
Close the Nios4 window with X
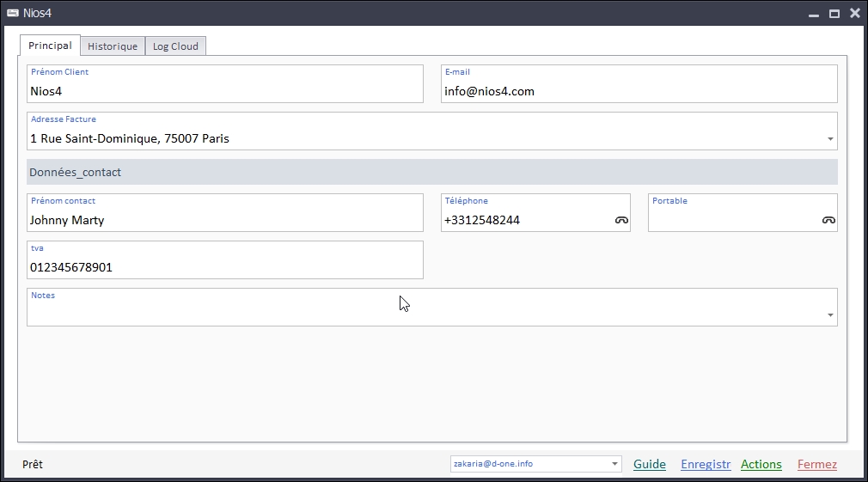854,13
